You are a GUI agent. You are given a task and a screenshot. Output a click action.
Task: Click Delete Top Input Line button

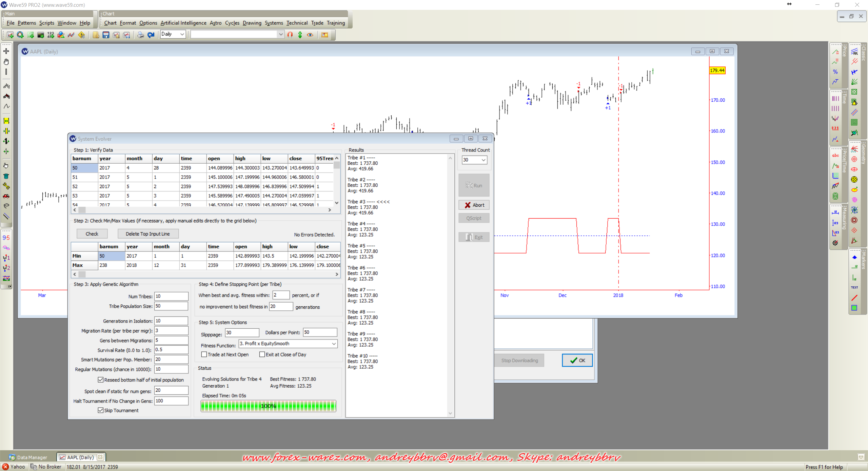point(148,234)
